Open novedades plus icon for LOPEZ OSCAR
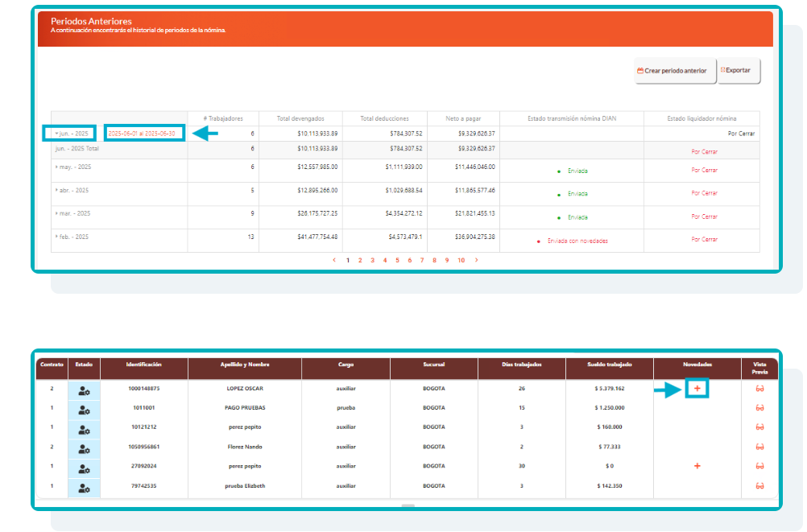 697,389
